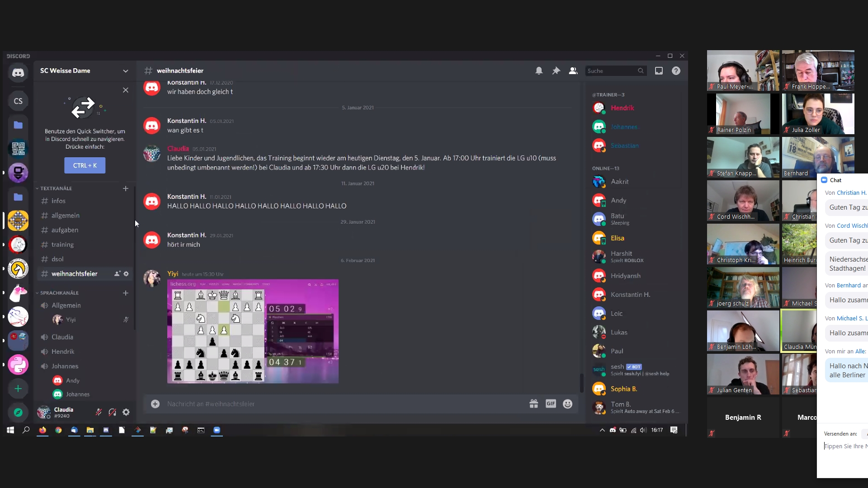The height and width of the screenshot is (488, 868).
Task: Click Claudia's username in the chat
Action: (178, 148)
